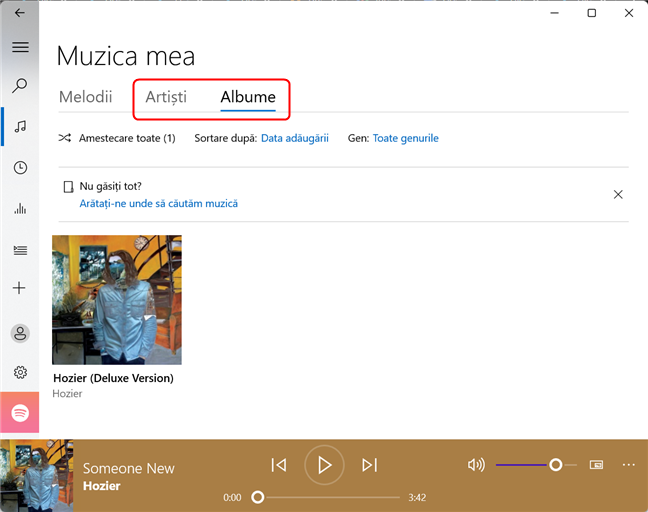The width and height of the screenshot is (648, 512).
Task: Open Now Playing bars icon
Action: click(x=20, y=208)
